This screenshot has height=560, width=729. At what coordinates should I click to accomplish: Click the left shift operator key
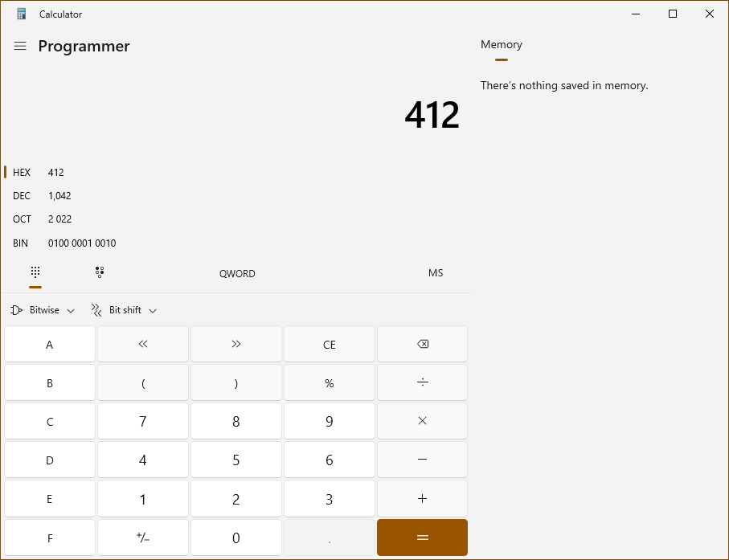pyautogui.click(x=143, y=344)
